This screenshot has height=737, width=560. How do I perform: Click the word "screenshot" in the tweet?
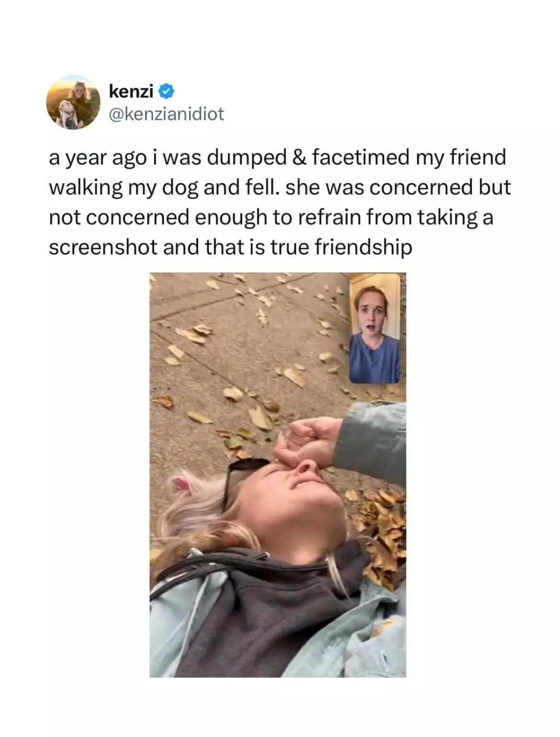(x=103, y=247)
